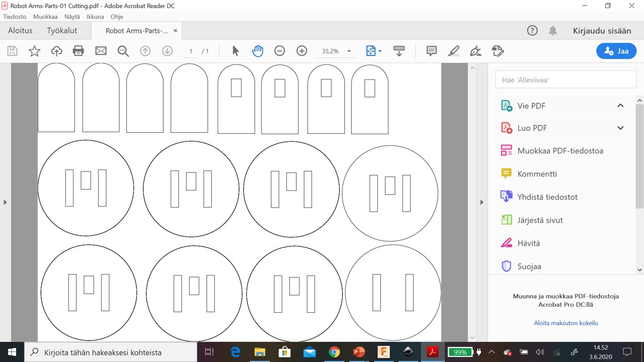Send file by email envelope icon
This screenshot has height=362, width=644.
pyautogui.click(x=101, y=51)
